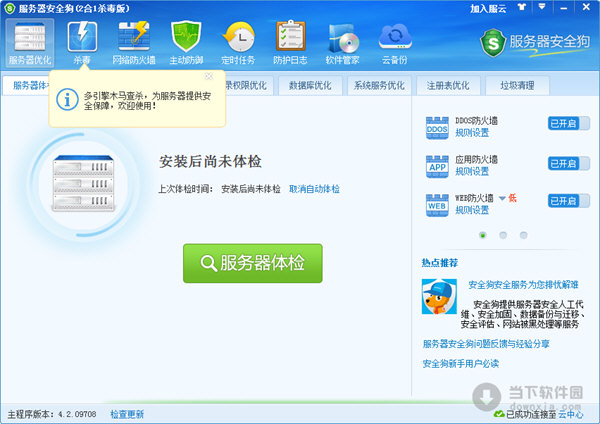Click 检查更新 in status bar
600x424 pixels.
pyautogui.click(x=127, y=414)
